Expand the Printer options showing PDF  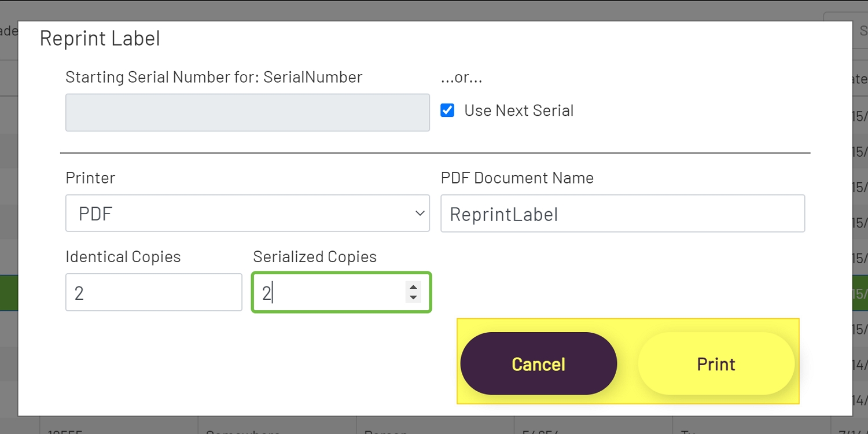247,213
